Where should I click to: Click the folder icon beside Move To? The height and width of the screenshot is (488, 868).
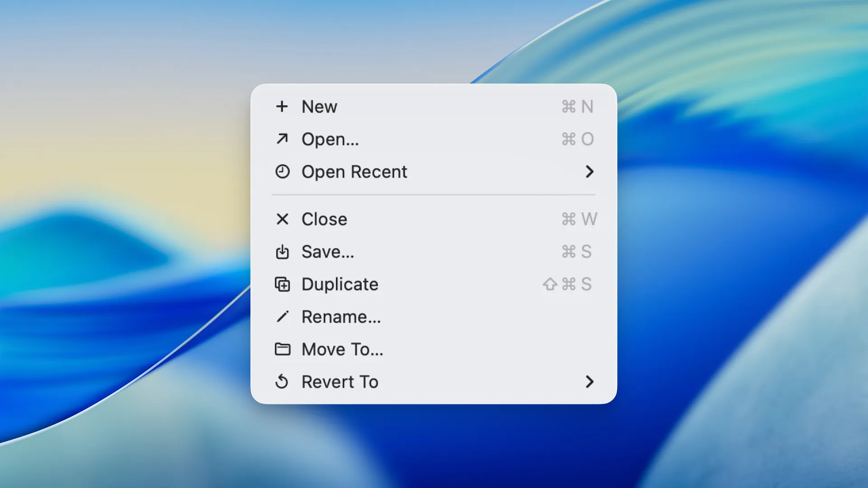point(282,349)
